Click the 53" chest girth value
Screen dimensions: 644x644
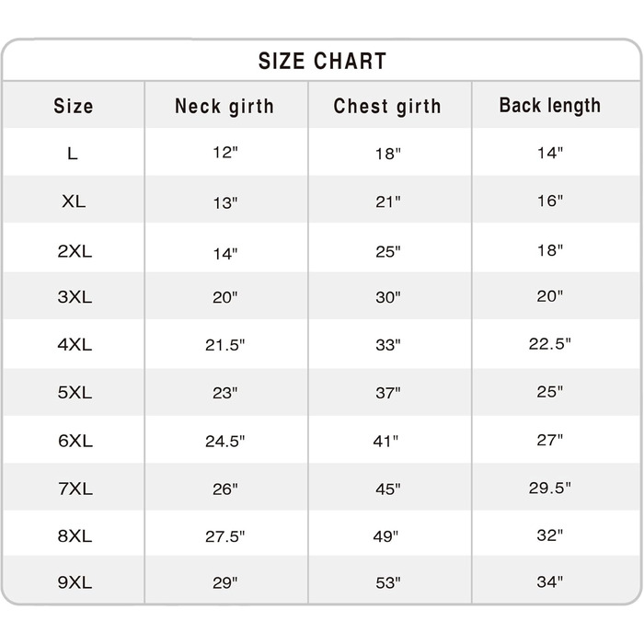(387, 582)
